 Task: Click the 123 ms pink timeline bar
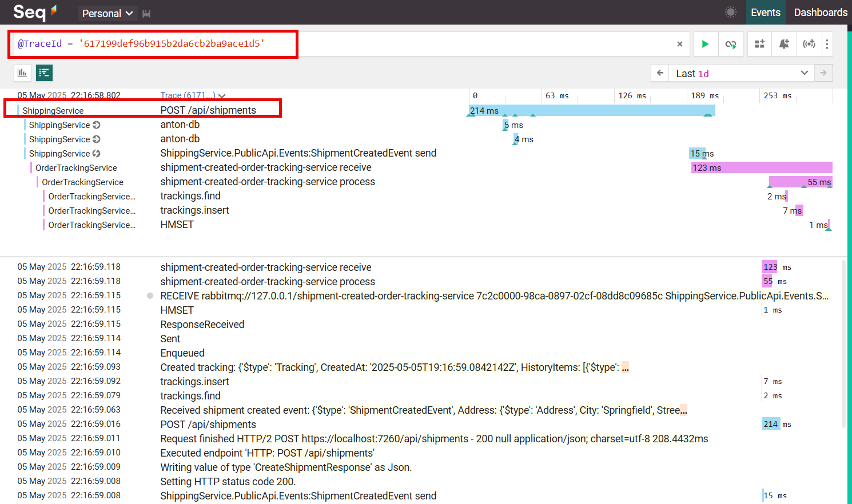(762, 167)
